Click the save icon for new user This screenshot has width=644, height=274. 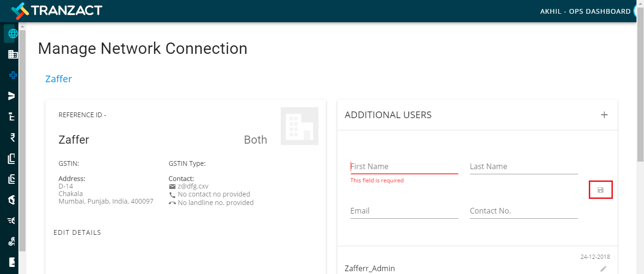(x=601, y=190)
